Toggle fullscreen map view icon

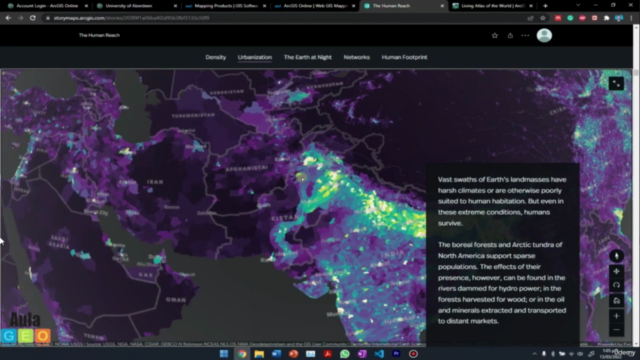[616, 84]
